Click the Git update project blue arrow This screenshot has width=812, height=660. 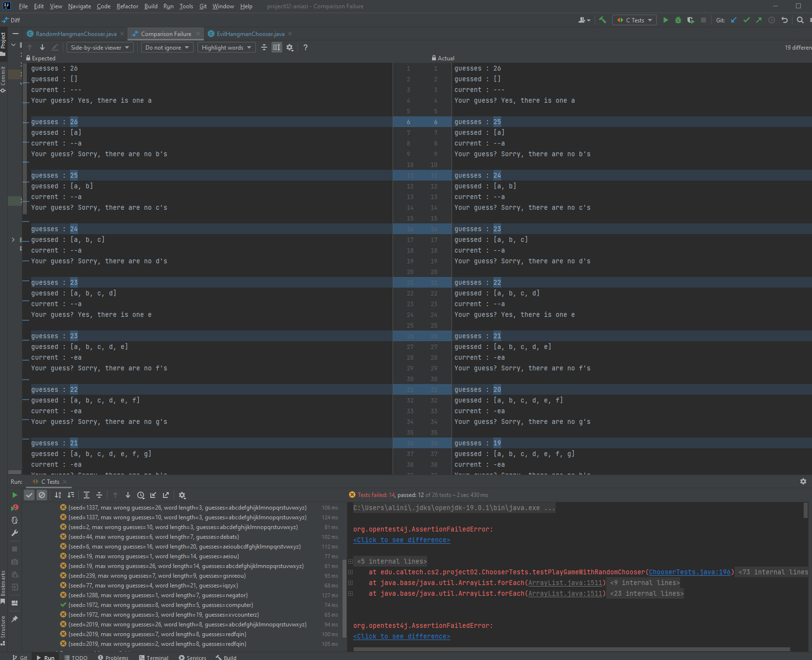coord(734,20)
